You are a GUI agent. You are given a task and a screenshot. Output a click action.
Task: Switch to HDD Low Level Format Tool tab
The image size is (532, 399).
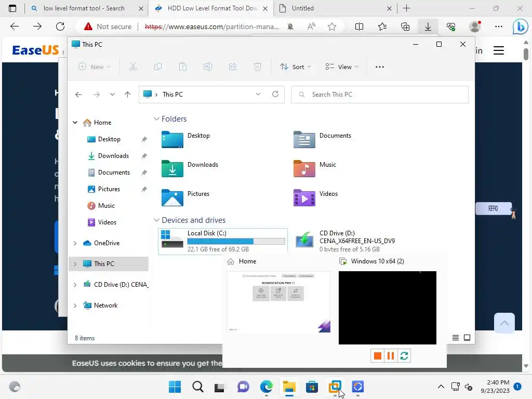pyautogui.click(x=210, y=8)
